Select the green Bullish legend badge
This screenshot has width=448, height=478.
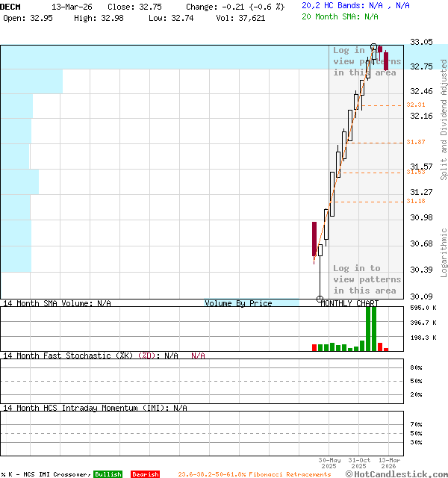[107, 474]
